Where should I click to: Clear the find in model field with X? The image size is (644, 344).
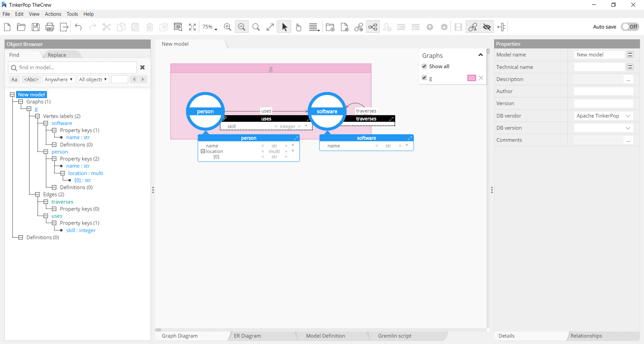[x=142, y=67]
